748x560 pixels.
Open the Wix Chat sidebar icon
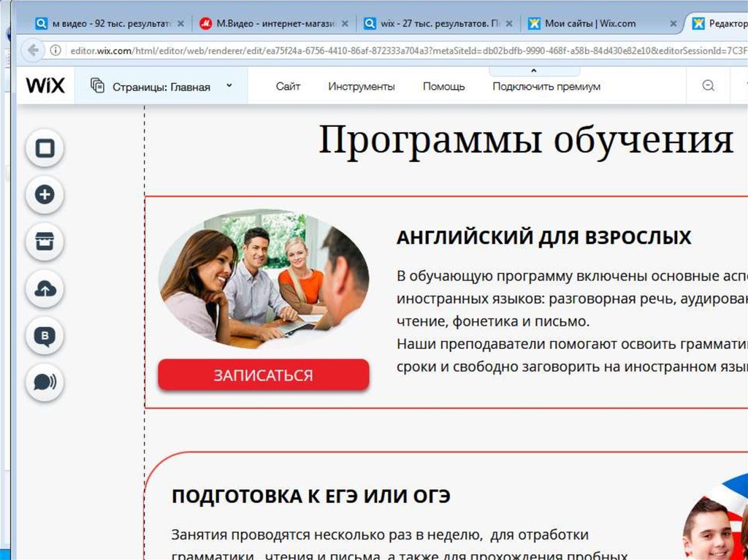(x=45, y=383)
